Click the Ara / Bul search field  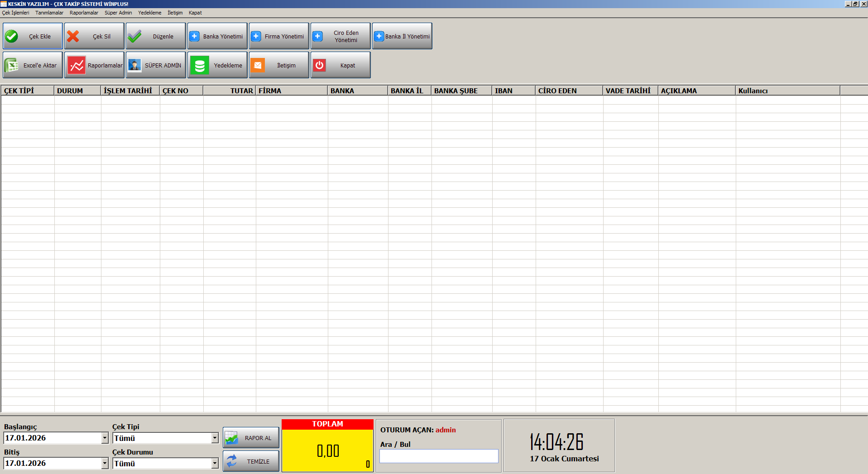(438, 456)
